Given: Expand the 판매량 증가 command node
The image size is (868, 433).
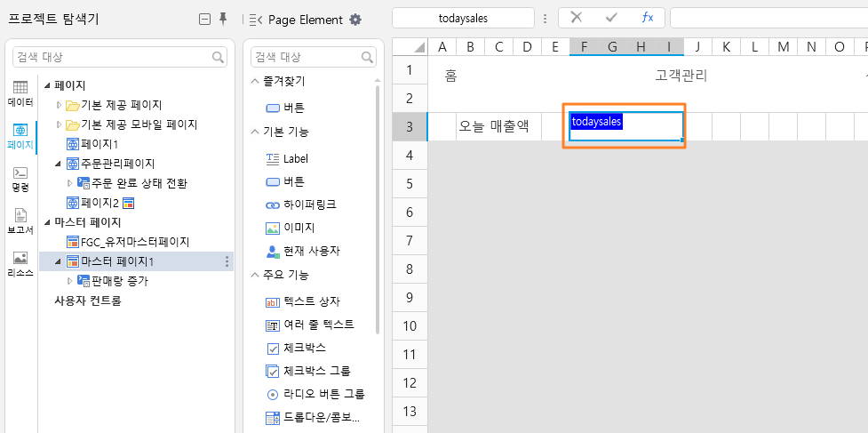Looking at the screenshot, I should click(70, 281).
